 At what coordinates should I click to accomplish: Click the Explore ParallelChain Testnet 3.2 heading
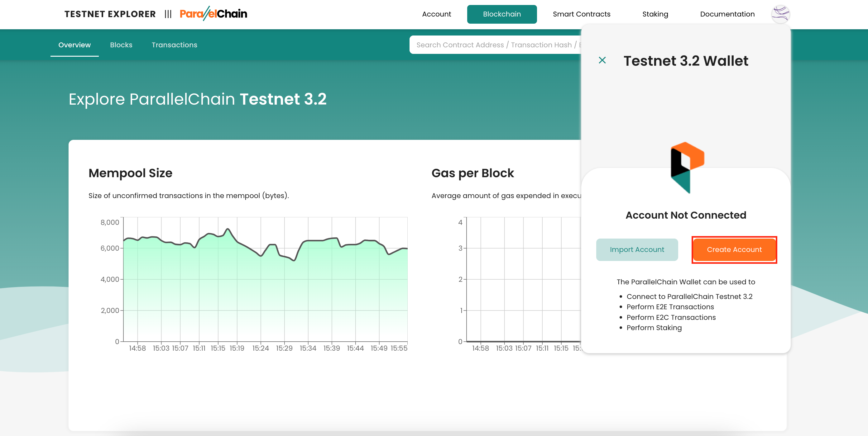coord(198,99)
